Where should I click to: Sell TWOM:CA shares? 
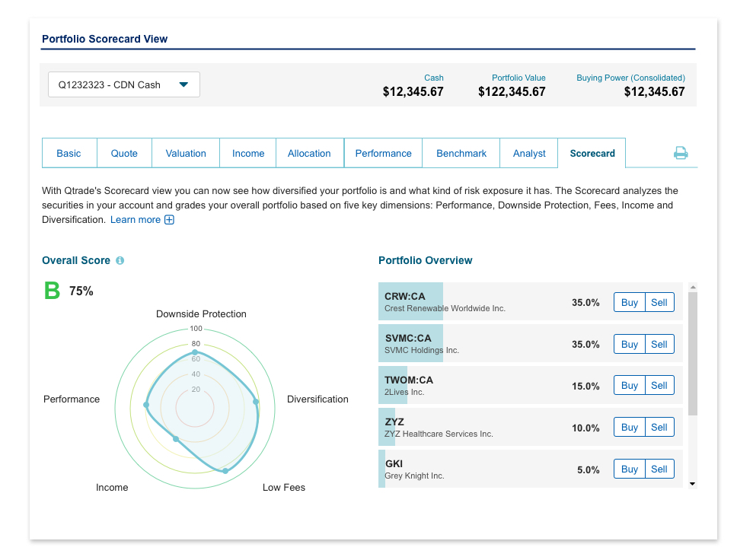(659, 385)
